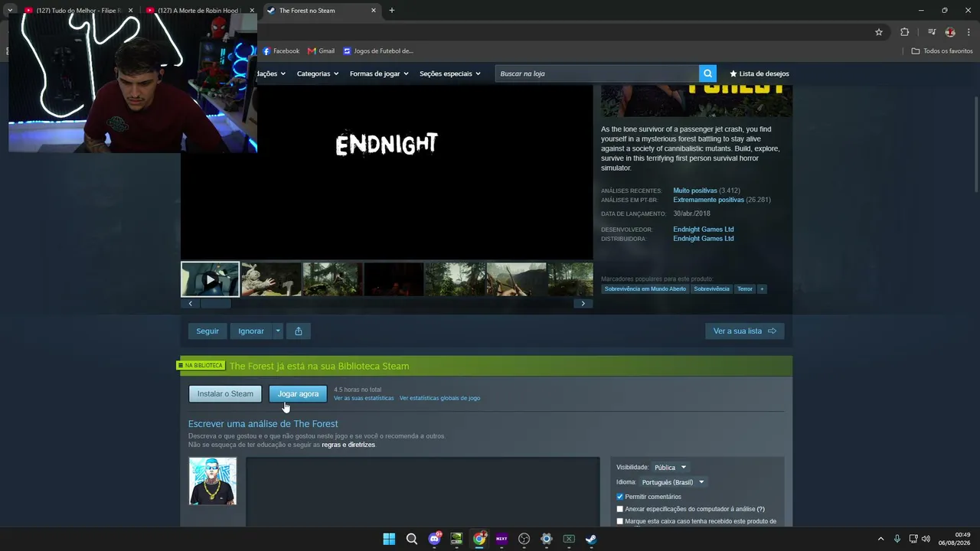
Task: Check the 'Marque esta caixa' received-product checkbox
Action: tap(620, 521)
